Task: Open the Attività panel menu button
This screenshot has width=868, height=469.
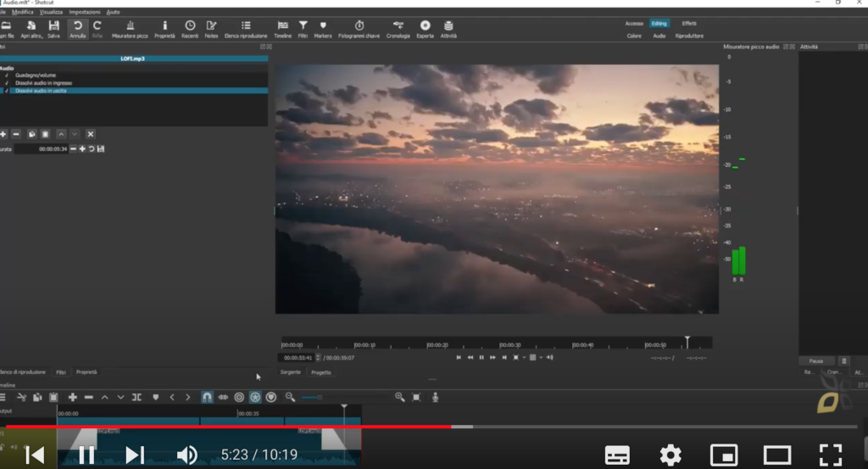Action: click(x=843, y=361)
